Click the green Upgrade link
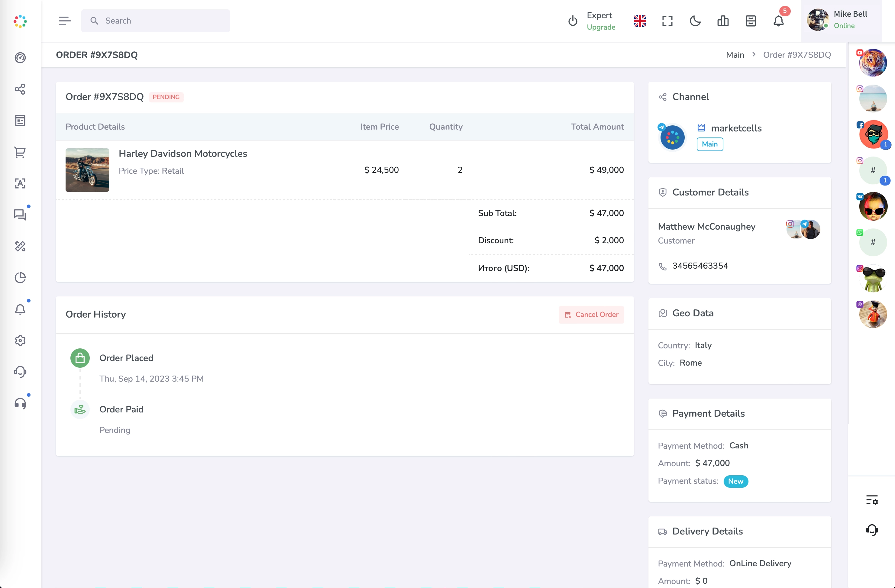 pos(601,27)
